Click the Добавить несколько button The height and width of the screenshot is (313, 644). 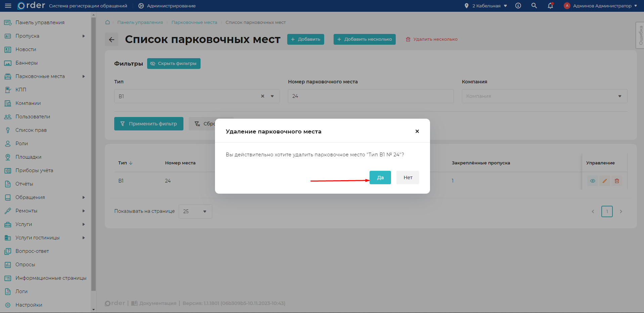pyautogui.click(x=364, y=39)
